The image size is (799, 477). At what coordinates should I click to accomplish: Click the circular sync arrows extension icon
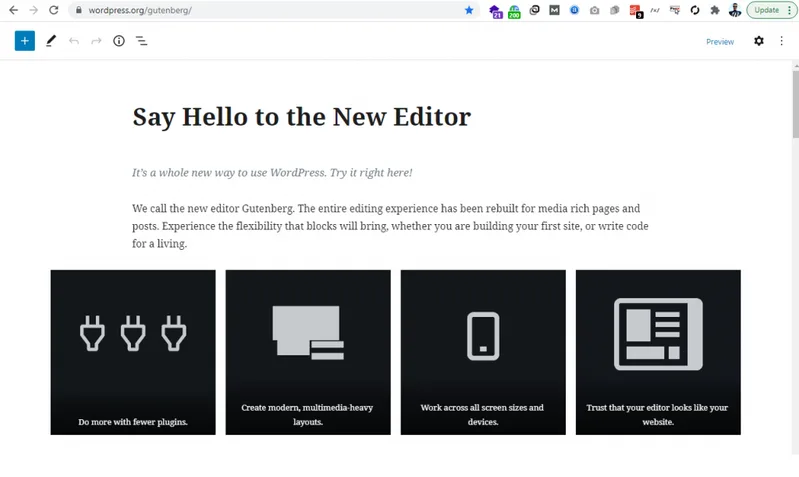(695, 10)
